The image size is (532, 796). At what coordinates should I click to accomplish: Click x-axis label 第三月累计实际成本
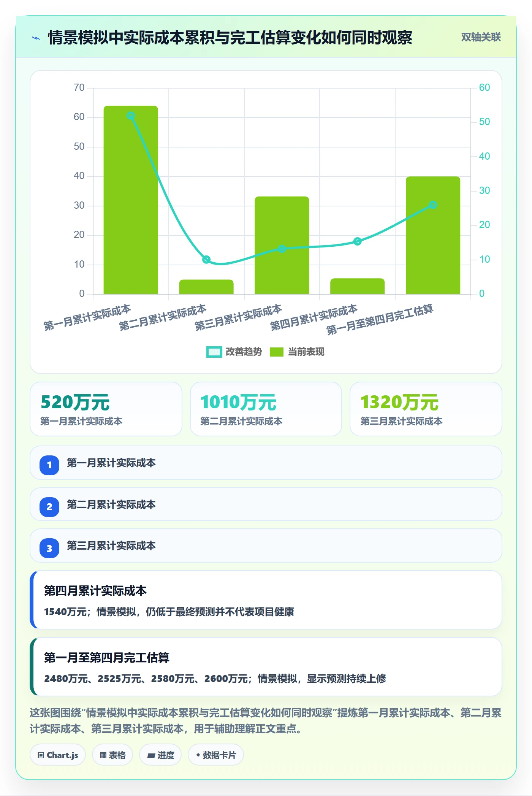tap(238, 317)
